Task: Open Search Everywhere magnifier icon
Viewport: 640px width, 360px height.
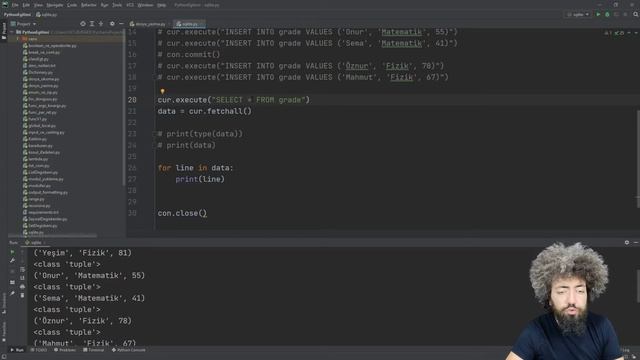Action: [x=636, y=14]
